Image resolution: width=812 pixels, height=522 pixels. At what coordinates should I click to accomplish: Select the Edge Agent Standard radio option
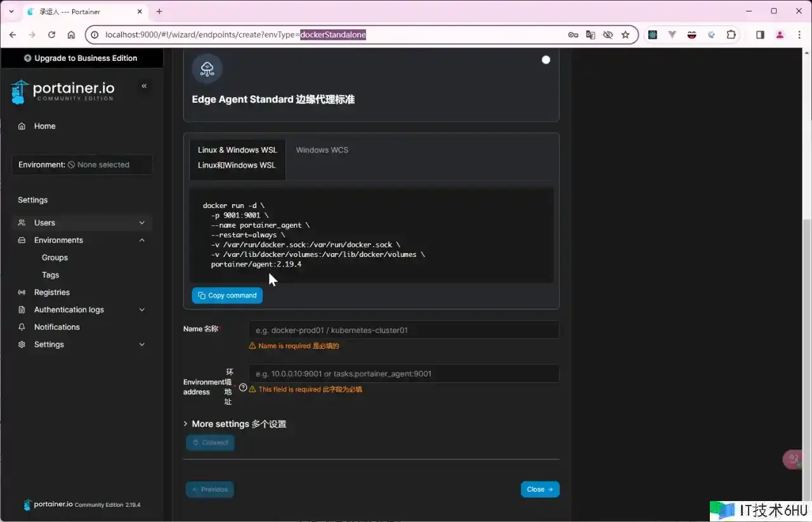pos(546,60)
